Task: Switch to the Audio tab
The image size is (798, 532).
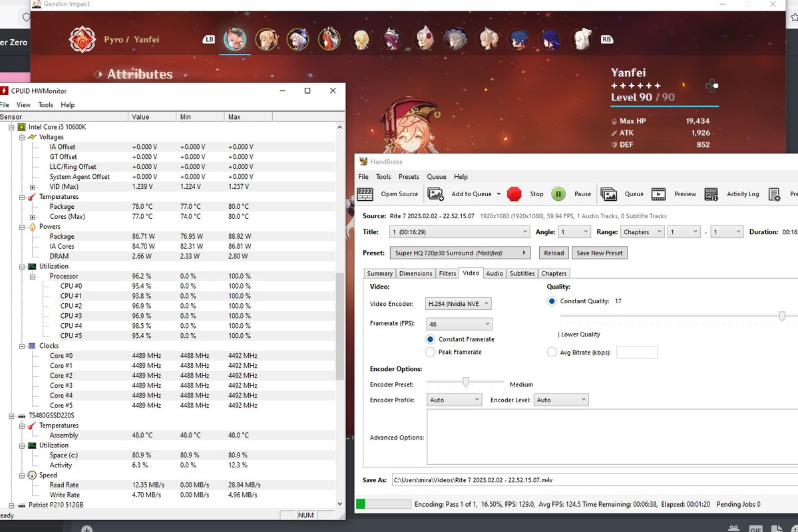Action: tap(494, 273)
